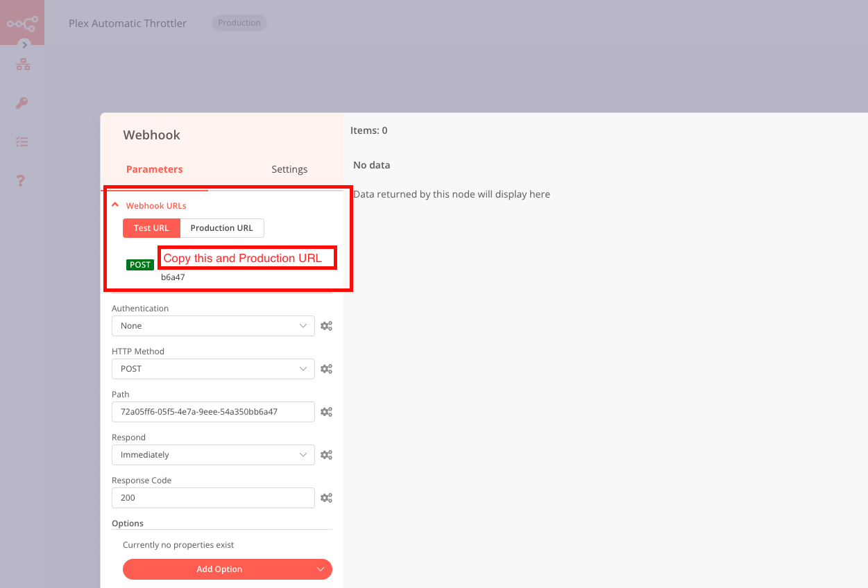Select the Test URL toggle

pos(151,228)
